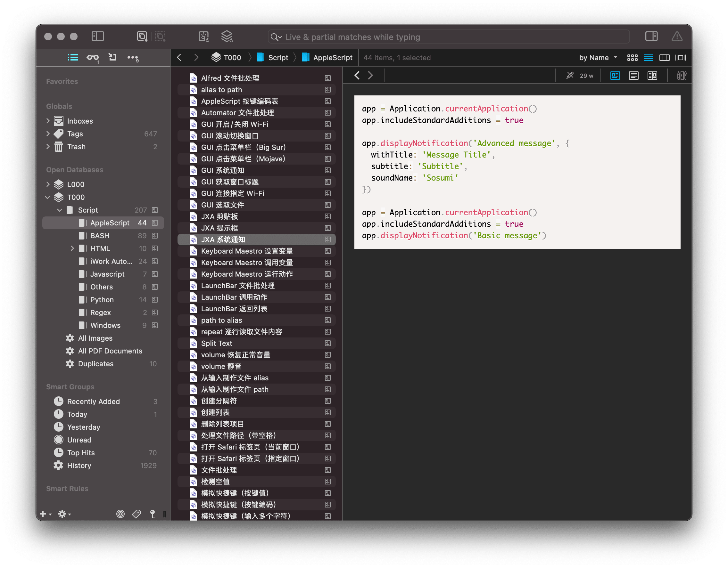Screen dimensions: 728x568
Task: Click the warning triangle log icon
Action: point(677,36)
